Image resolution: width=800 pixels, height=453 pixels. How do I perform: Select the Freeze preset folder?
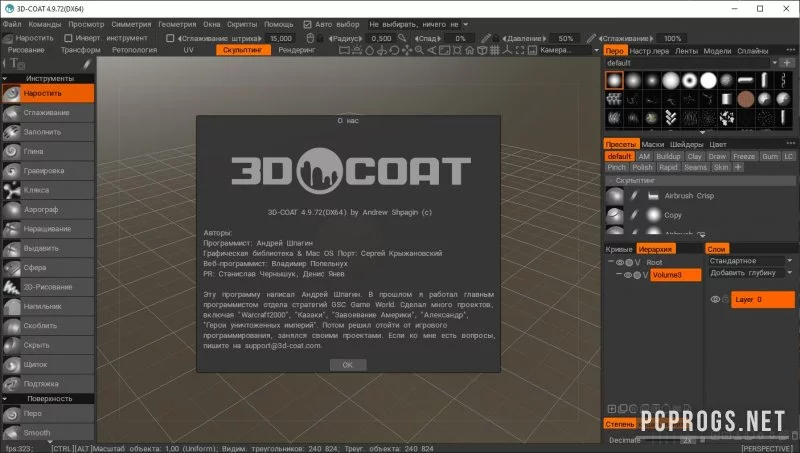744,157
